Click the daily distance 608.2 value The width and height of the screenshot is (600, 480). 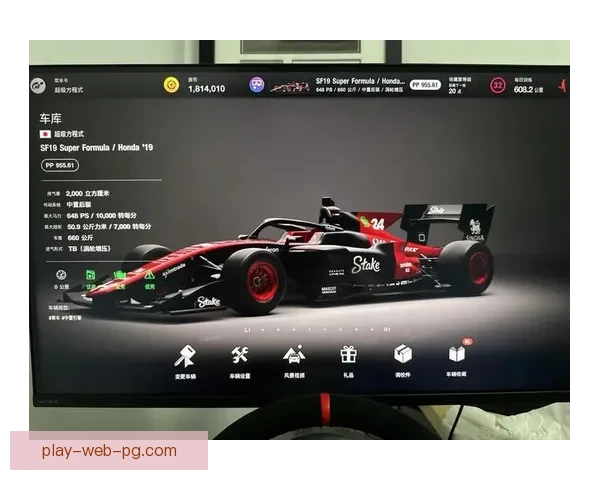[523, 90]
